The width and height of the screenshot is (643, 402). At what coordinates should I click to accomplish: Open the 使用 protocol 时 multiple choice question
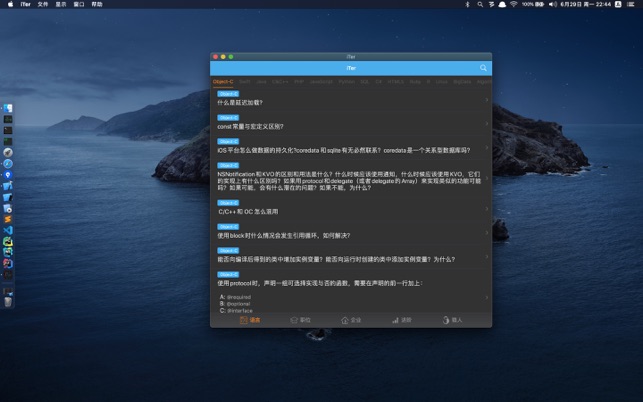pos(351,291)
